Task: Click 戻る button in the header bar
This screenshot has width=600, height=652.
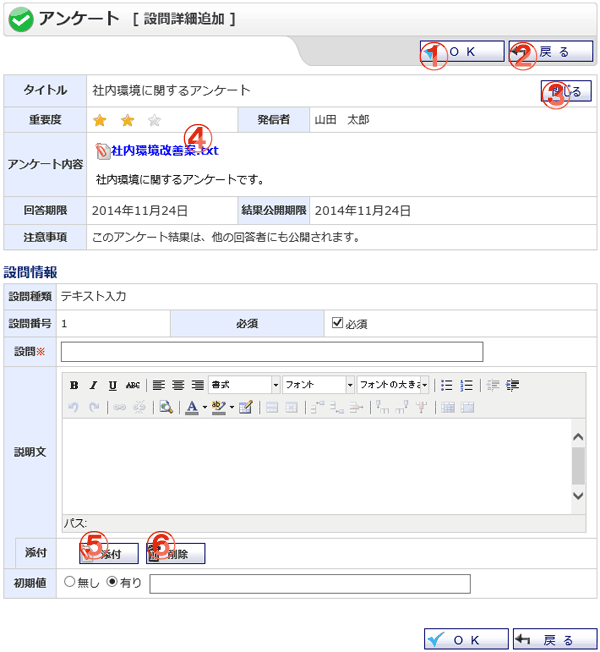Action: (x=551, y=52)
